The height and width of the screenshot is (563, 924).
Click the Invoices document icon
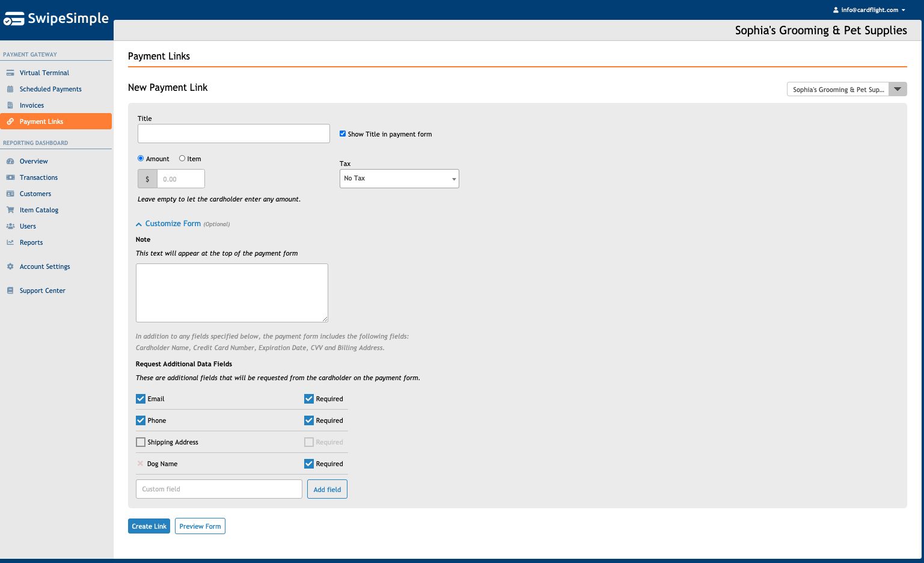[x=10, y=105]
